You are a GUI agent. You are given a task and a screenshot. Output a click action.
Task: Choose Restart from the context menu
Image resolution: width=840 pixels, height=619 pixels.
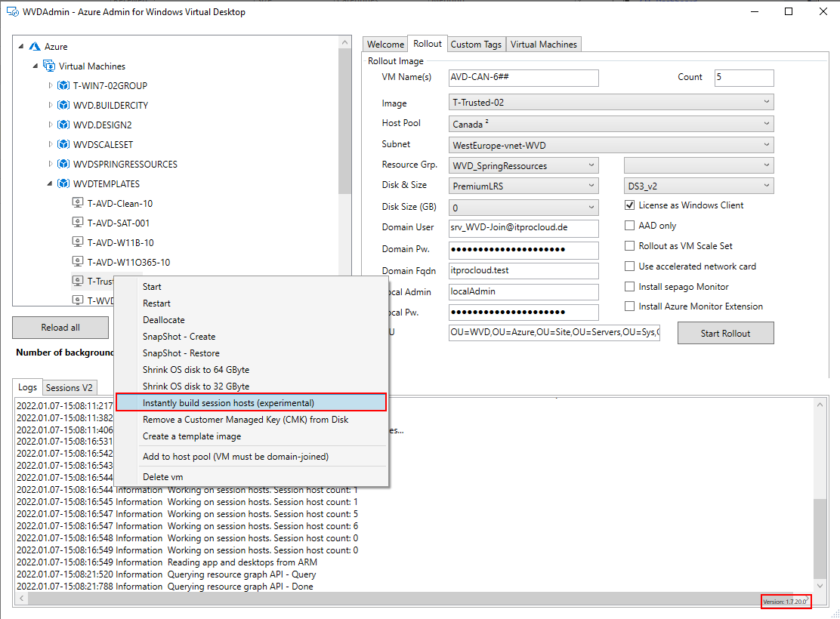251,303
